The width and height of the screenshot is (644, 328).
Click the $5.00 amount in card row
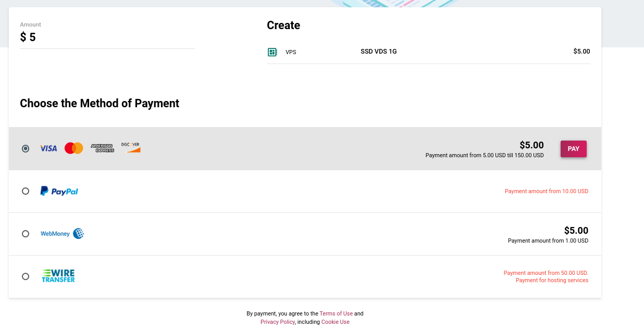[531, 145]
